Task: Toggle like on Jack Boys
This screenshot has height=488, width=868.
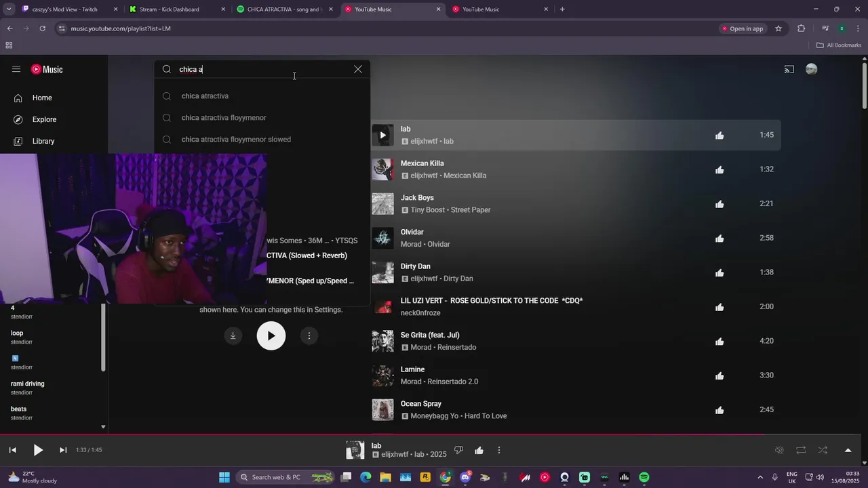Action: [719, 204]
